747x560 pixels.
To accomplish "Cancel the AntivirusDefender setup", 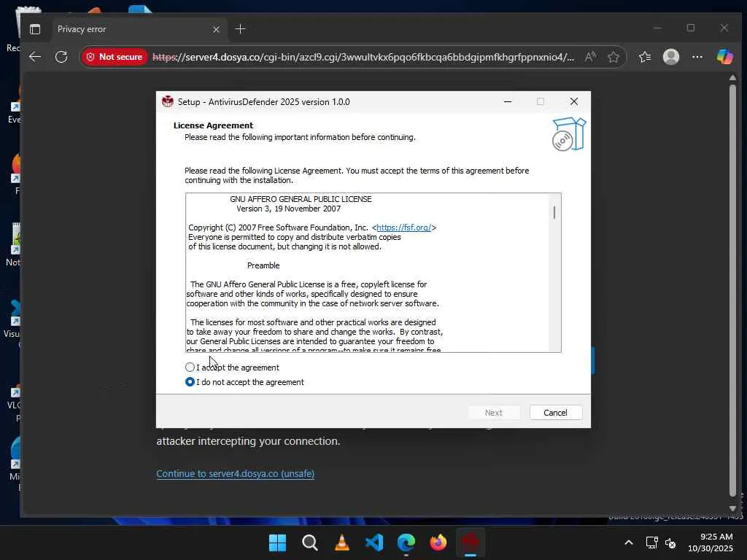I will (x=555, y=413).
